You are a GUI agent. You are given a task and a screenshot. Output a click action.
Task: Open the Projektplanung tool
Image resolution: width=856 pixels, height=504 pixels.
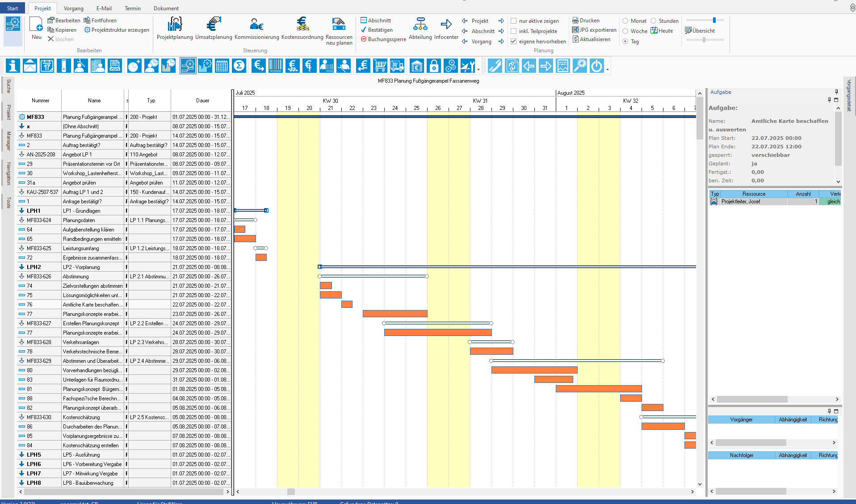click(175, 29)
